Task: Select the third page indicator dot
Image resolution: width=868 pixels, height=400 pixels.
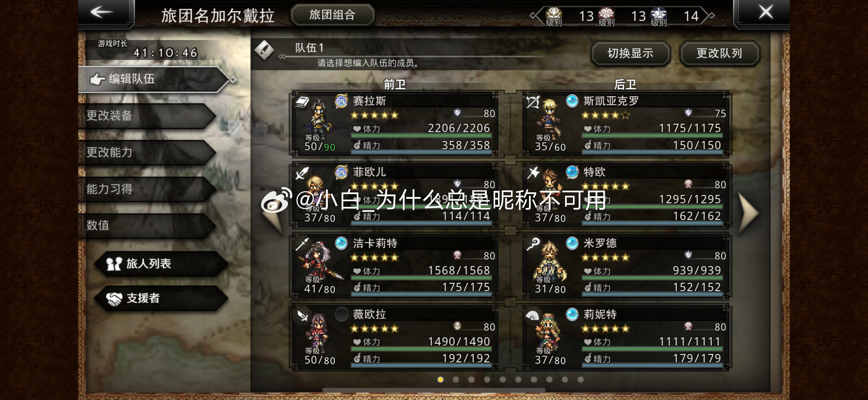Action: [471, 380]
